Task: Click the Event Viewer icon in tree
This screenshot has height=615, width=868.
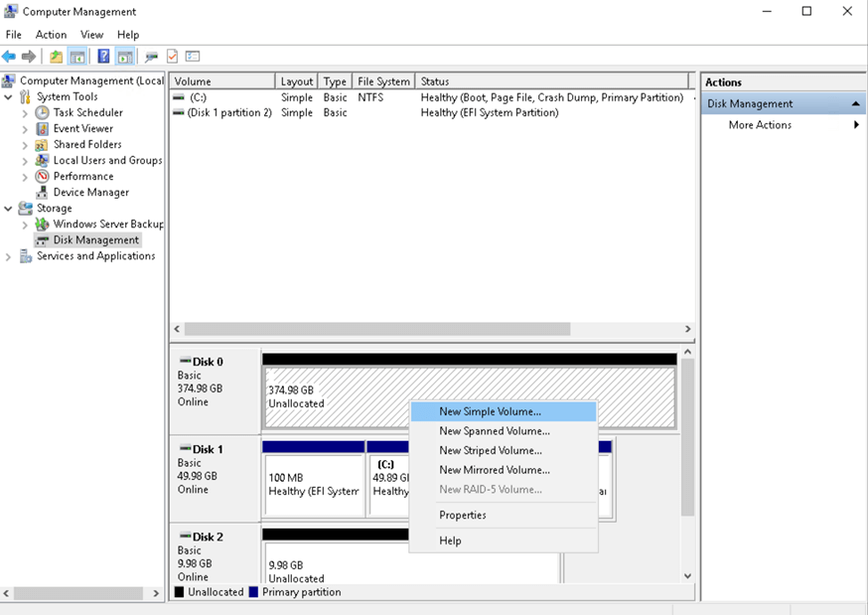Action: pos(43,128)
